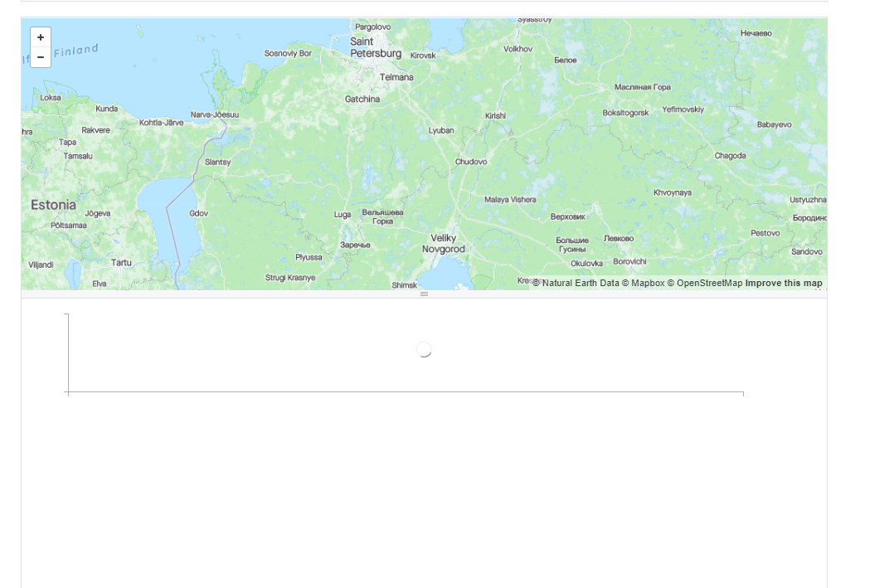Select the Luga town label
This screenshot has width=870, height=588.
342,214
